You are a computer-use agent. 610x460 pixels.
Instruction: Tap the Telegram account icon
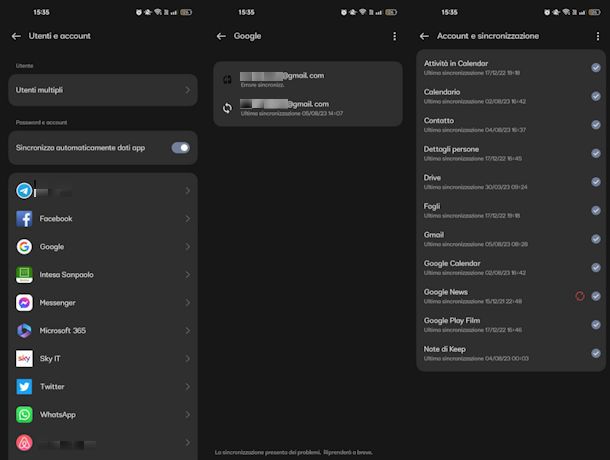[x=24, y=191]
